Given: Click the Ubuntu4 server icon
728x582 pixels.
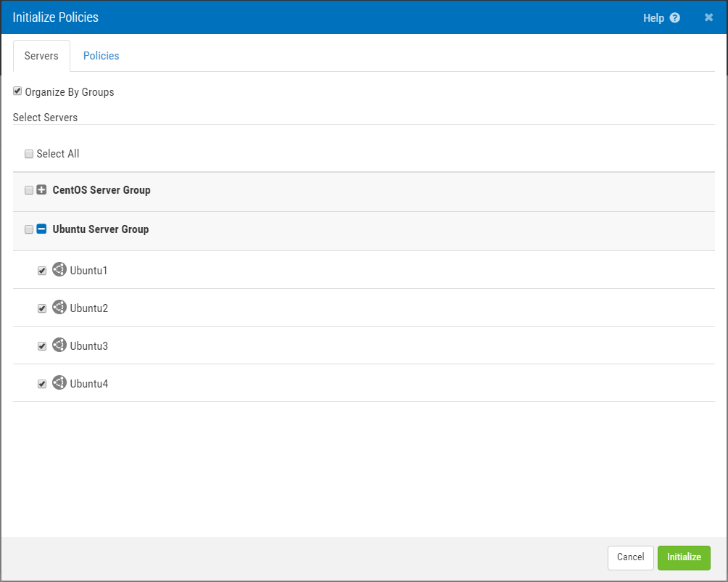Looking at the screenshot, I should click(59, 382).
